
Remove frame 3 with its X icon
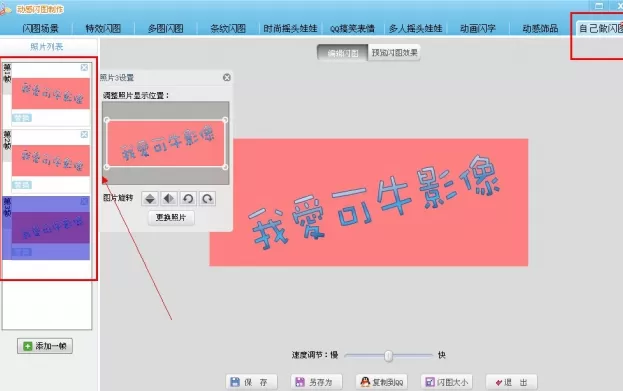[84, 202]
